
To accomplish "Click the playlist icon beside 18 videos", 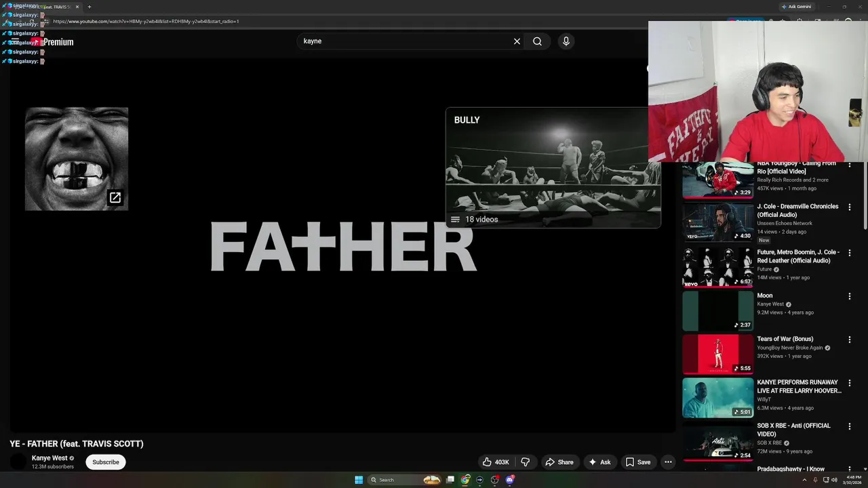I will [x=455, y=220].
